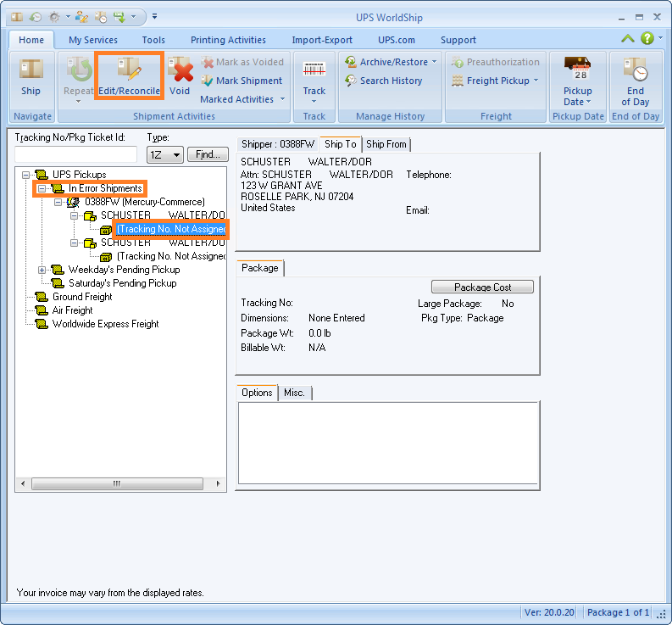This screenshot has height=625, width=672.
Task: Open Customize Quick Access Toolbar dropdown
Action: point(155,17)
